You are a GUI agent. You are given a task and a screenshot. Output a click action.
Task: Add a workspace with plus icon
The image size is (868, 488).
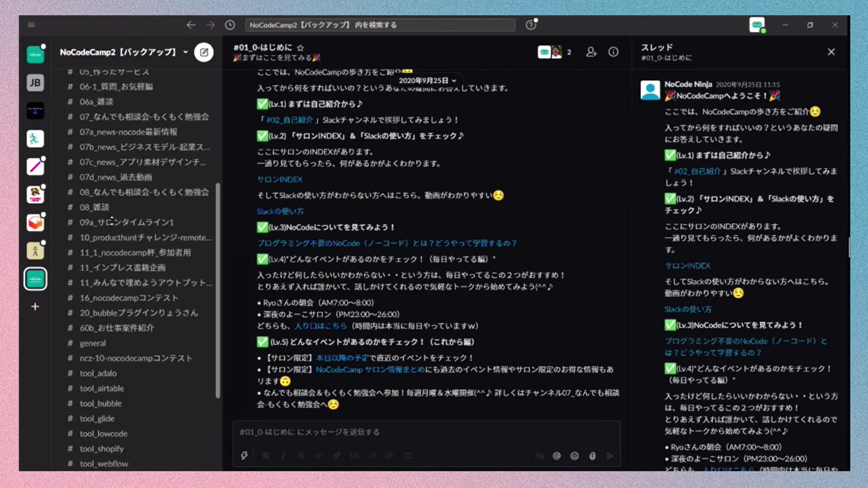click(x=35, y=307)
